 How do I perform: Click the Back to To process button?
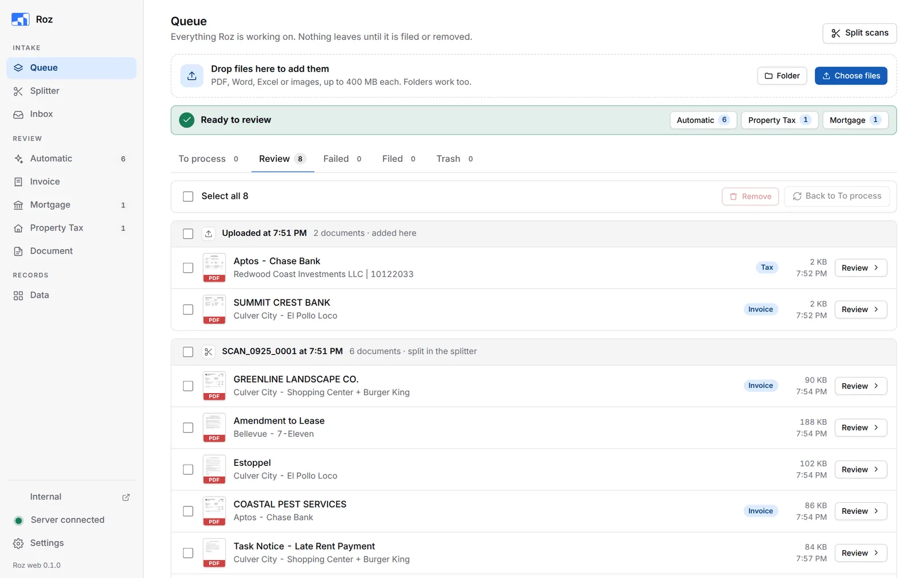837,197
